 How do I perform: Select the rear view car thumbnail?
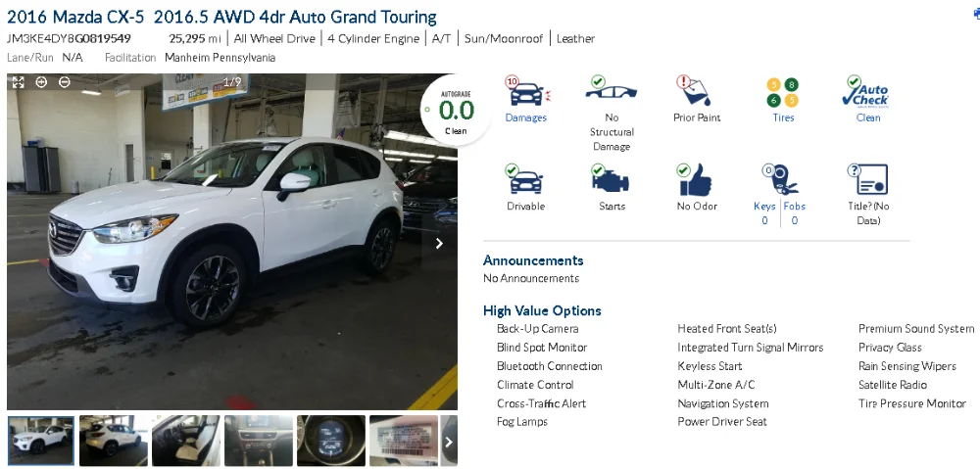tap(113, 441)
